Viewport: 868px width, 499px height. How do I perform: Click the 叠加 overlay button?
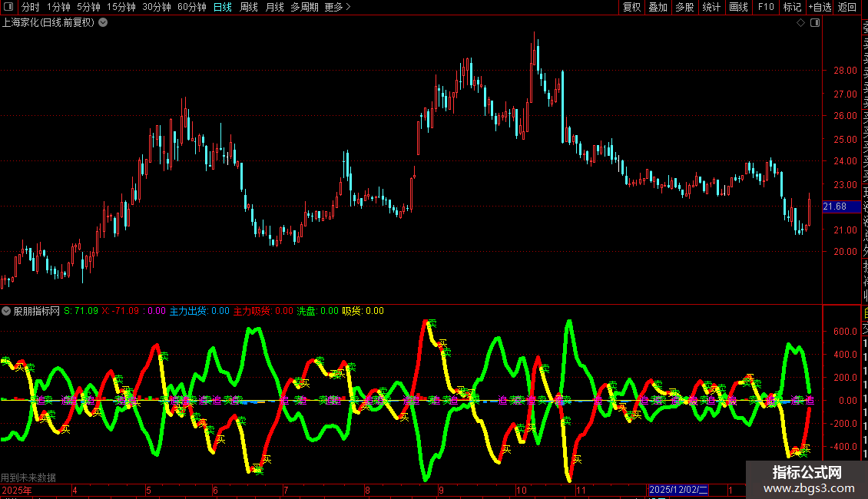coord(658,7)
